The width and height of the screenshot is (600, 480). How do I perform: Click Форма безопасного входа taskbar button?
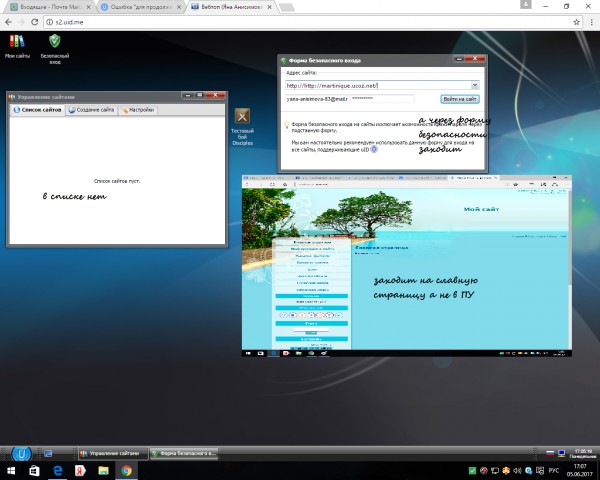tap(184, 454)
